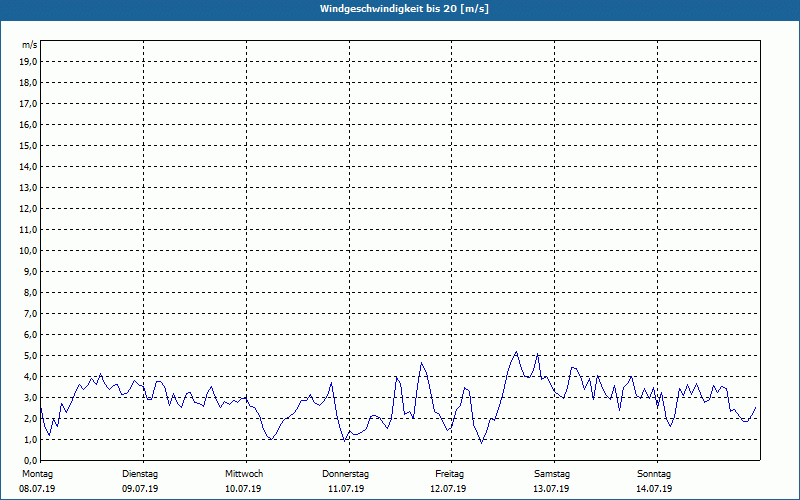Image resolution: width=800 pixels, height=500 pixels.
Task: Click the date 12.07.19
Action: coord(448,489)
